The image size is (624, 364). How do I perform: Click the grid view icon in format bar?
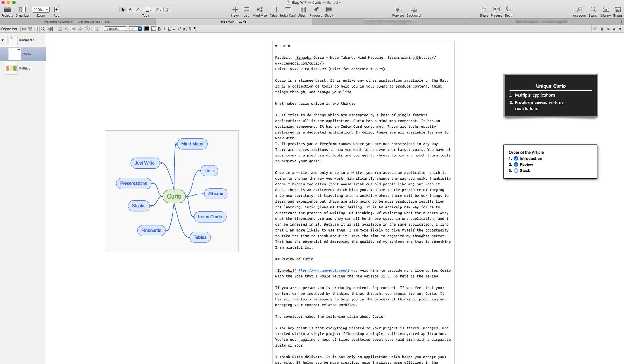pos(51,29)
